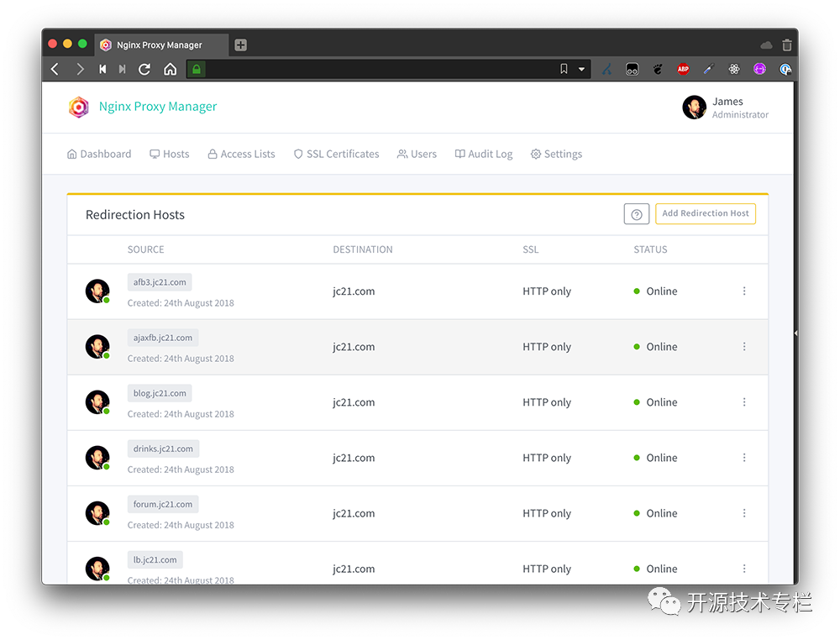Viewport: 840px width, 640px height.
Task: Open Access Lists page
Action: pos(241,155)
